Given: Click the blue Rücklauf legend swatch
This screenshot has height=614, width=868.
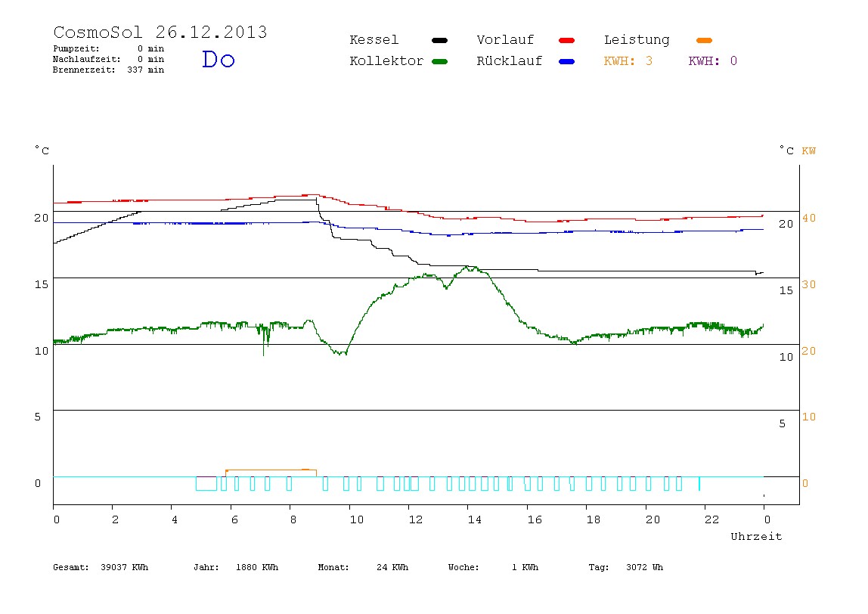Looking at the screenshot, I should (567, 61).
